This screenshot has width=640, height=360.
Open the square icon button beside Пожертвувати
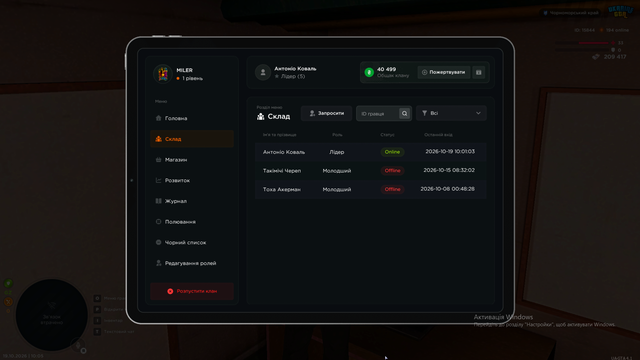479,72
